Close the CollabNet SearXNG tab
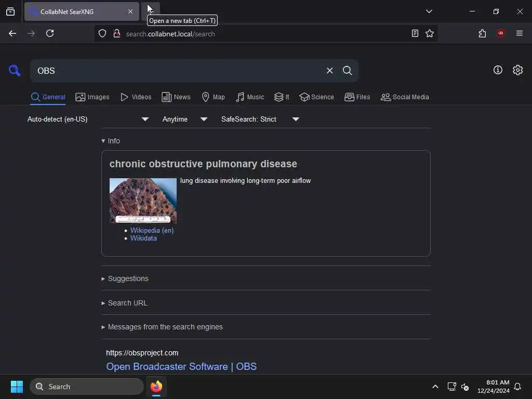Viewport: 532px width, 399px height. 130,11
